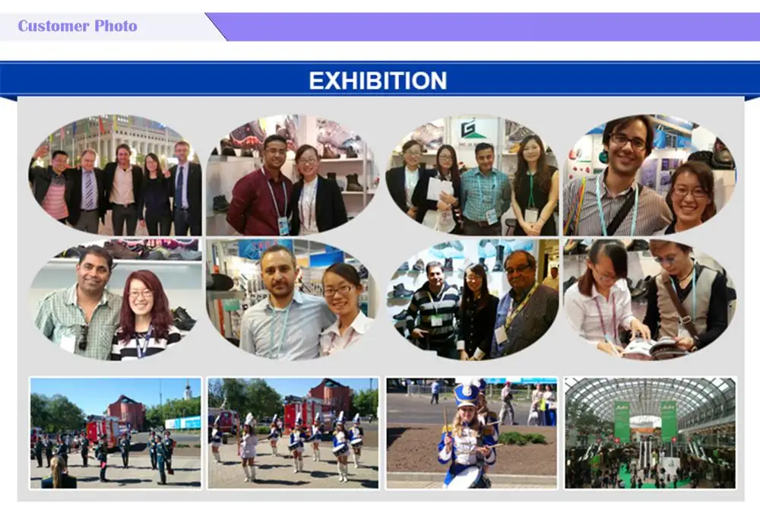Open photo of man in light blue shirt
The height and width of the screenshot is (532, 760).
(x=293, y=299)
